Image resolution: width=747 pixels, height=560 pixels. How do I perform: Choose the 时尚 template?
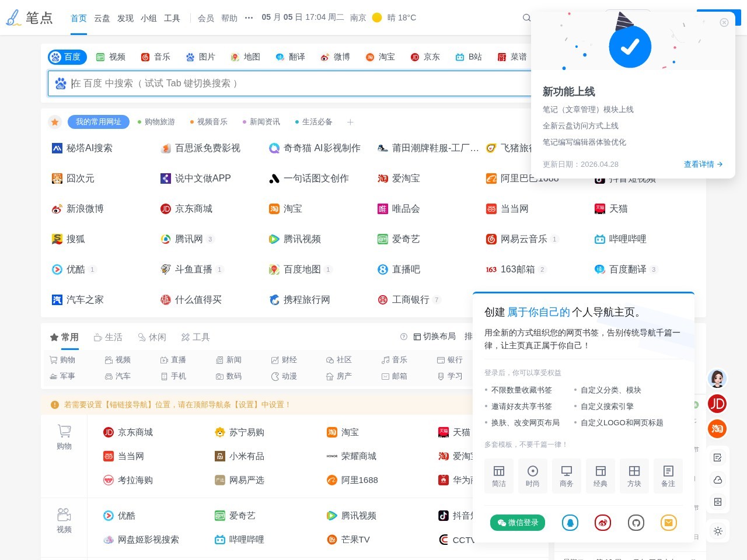coord(533,476)
